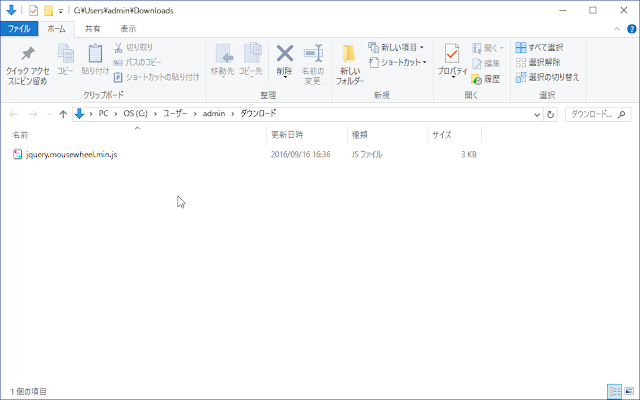Image resolution: width=640 pixels, height=400 pixels.
Task: Switch to large icons view in status bar
Action: pos(629,391)
